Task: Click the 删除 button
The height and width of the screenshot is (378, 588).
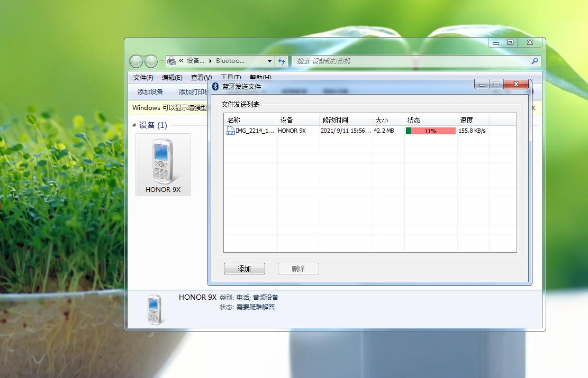Action: [x=298, y=268]
